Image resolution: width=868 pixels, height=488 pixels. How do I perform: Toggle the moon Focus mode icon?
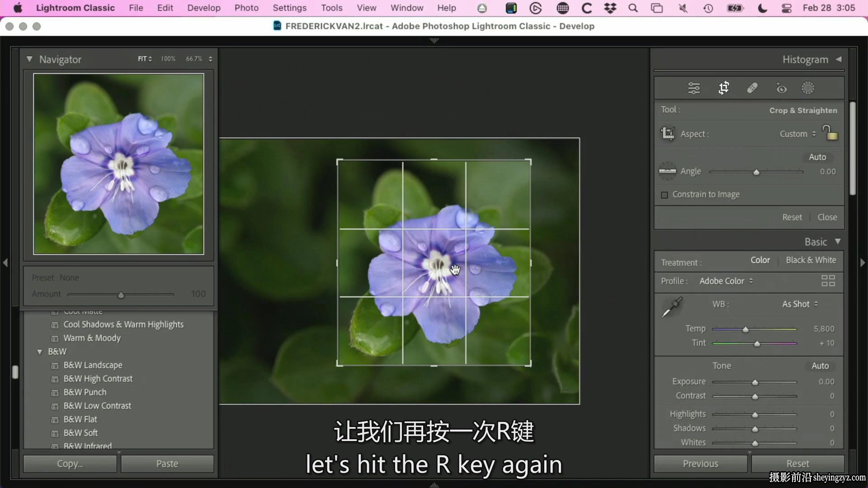click(762, 8)
